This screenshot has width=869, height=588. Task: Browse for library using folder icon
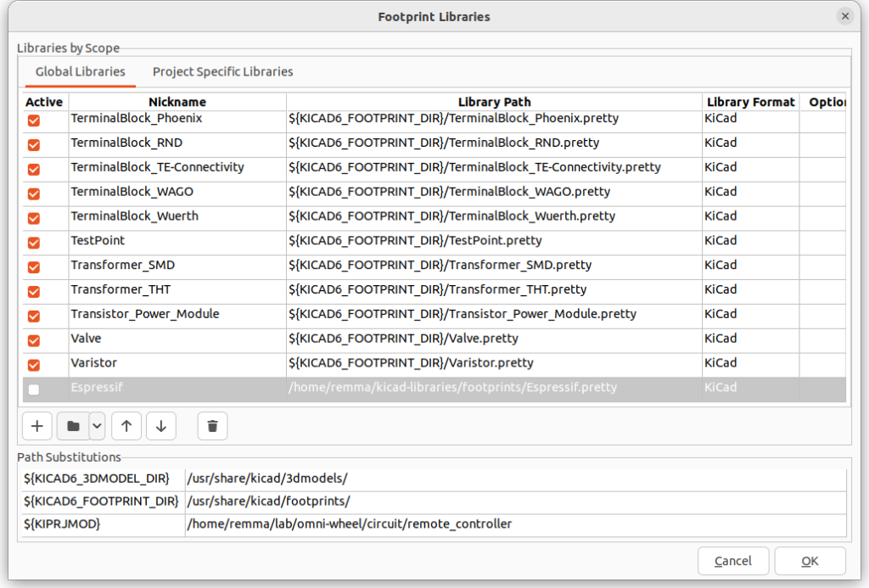73,426
